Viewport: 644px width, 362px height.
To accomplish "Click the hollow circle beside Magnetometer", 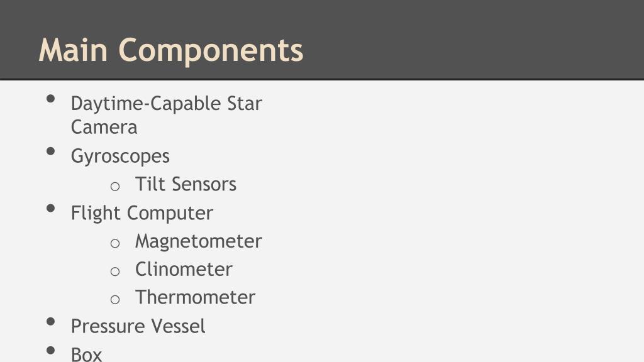I will [x=115, y=243].
